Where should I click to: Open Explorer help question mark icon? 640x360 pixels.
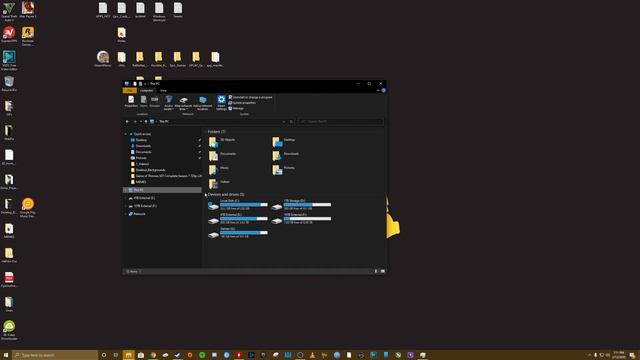383,90
